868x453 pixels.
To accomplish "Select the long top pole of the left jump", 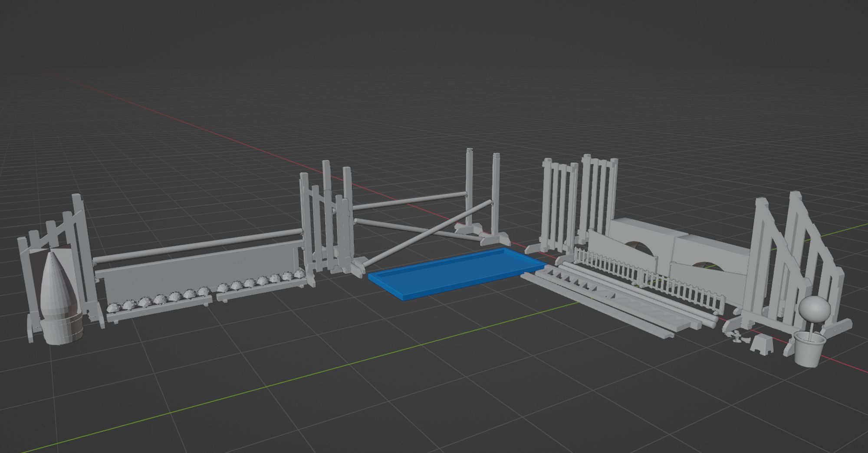I will click(x=197, y=246).
